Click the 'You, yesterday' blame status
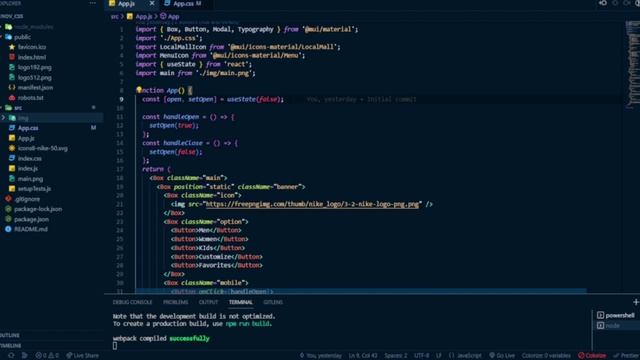640x360 pixels. (320, 356)
